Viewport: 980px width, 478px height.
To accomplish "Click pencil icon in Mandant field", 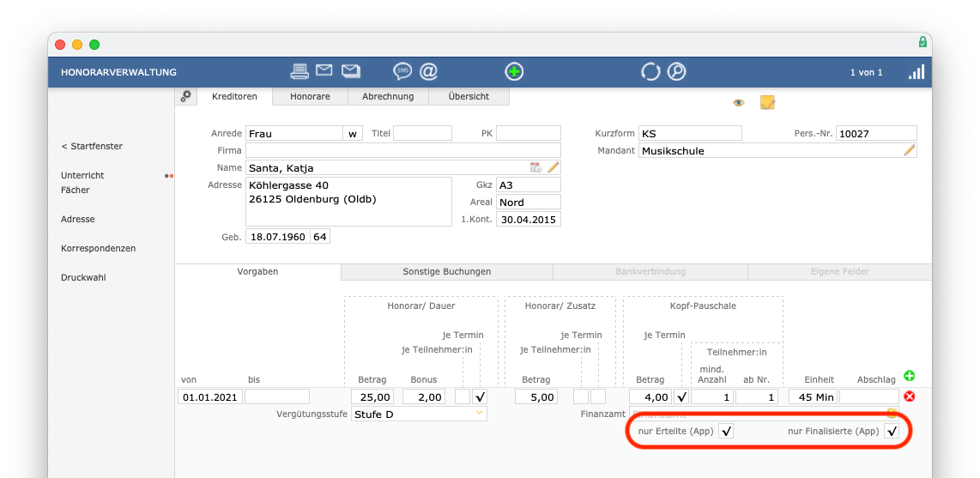I will [910, 150].
